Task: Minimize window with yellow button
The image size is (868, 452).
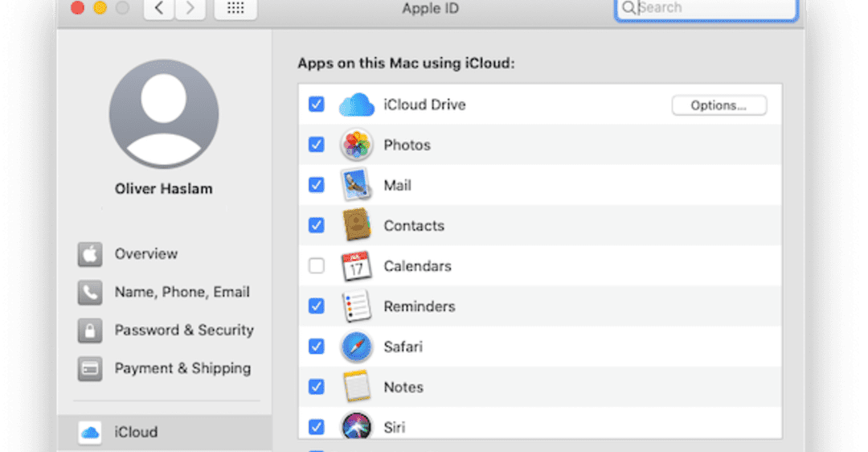Action: (100, 8)
